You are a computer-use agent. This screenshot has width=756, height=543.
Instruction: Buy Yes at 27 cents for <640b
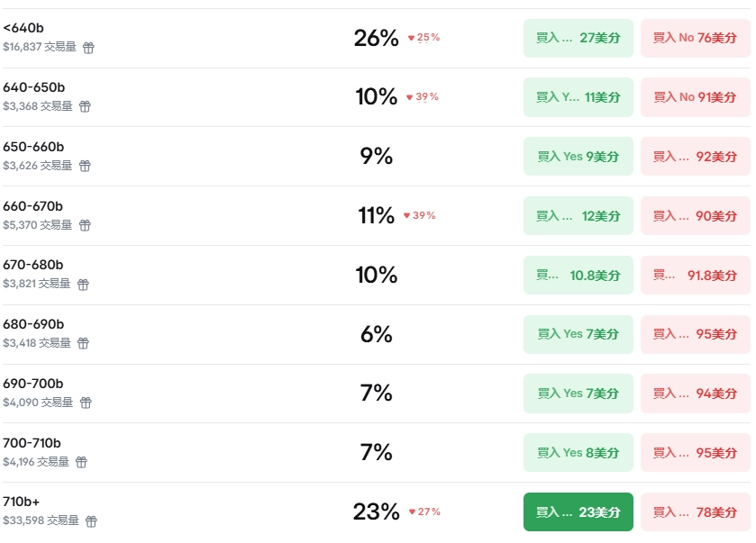click(578, 38)
